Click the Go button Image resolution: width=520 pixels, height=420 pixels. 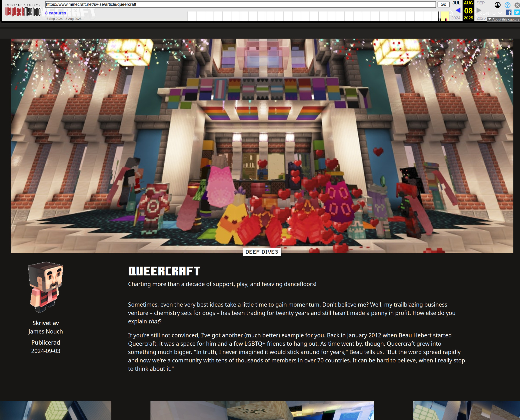tap(443, 4)
